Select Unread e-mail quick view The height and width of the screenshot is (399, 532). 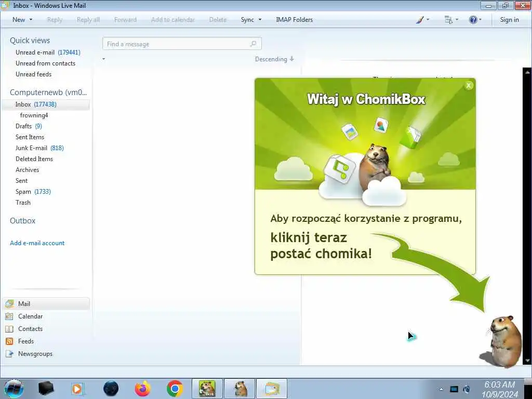(48, 52)
